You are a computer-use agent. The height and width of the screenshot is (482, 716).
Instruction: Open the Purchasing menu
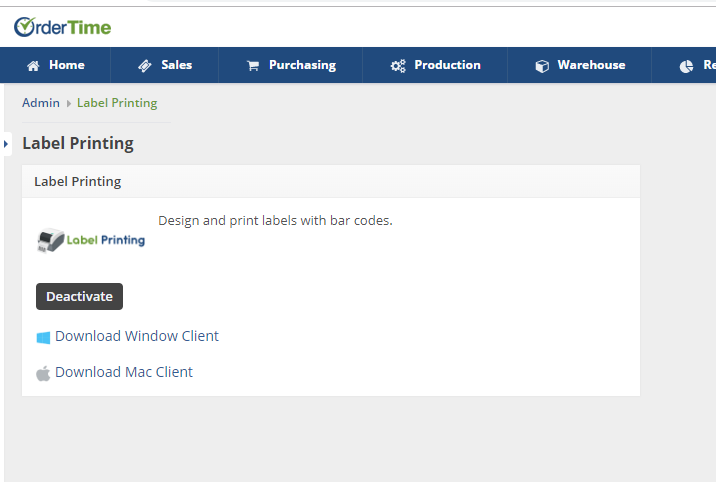pyautogui.click(x=291, y=65)
